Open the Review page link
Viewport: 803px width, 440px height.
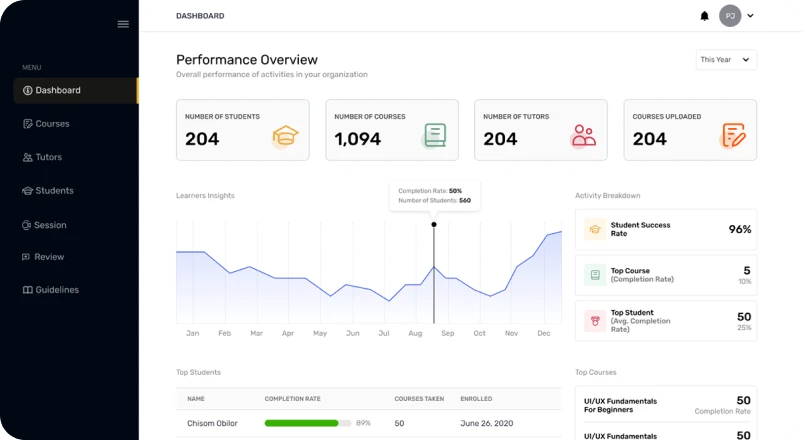[x=49, y=257]
